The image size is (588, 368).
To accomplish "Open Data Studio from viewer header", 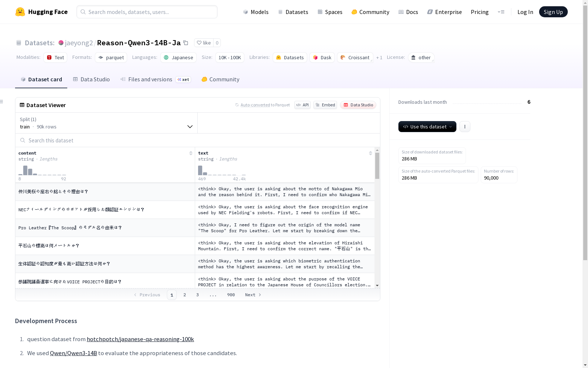I will tap(358, 105).
